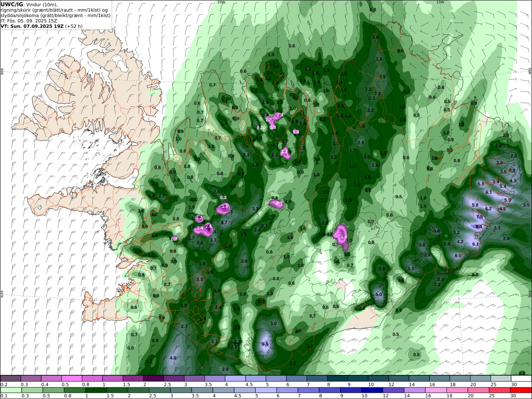
Task: Click the 5.9 precipitation value in the east
Action: tap(507, 200)
